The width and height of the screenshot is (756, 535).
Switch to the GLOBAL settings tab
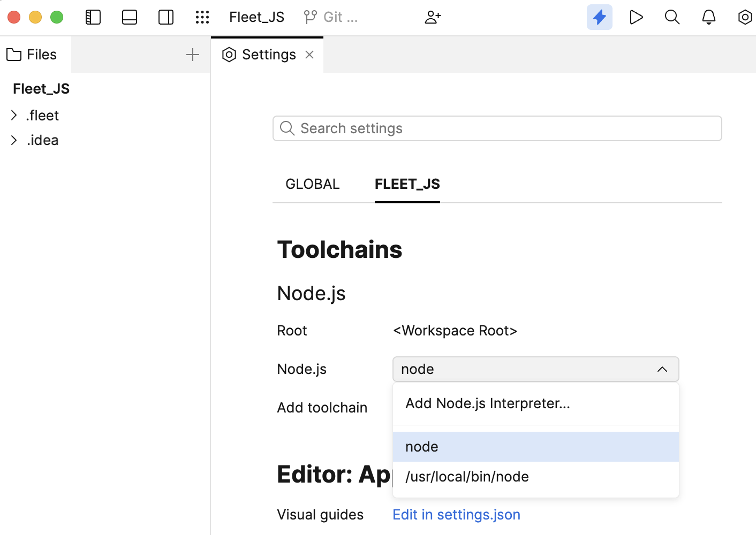pyautogui.click(x=312, y=184)
